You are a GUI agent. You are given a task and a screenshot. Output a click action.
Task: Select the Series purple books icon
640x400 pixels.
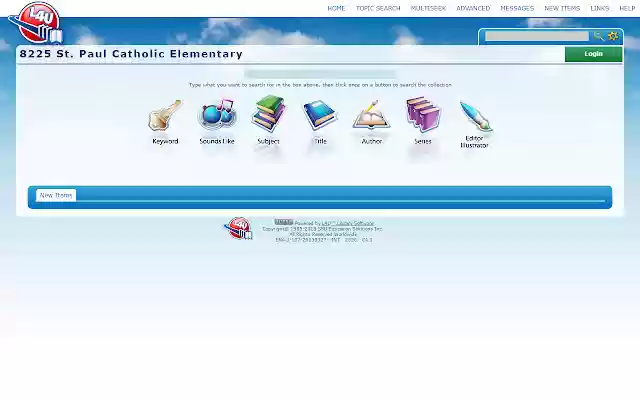tap(423, 114)
